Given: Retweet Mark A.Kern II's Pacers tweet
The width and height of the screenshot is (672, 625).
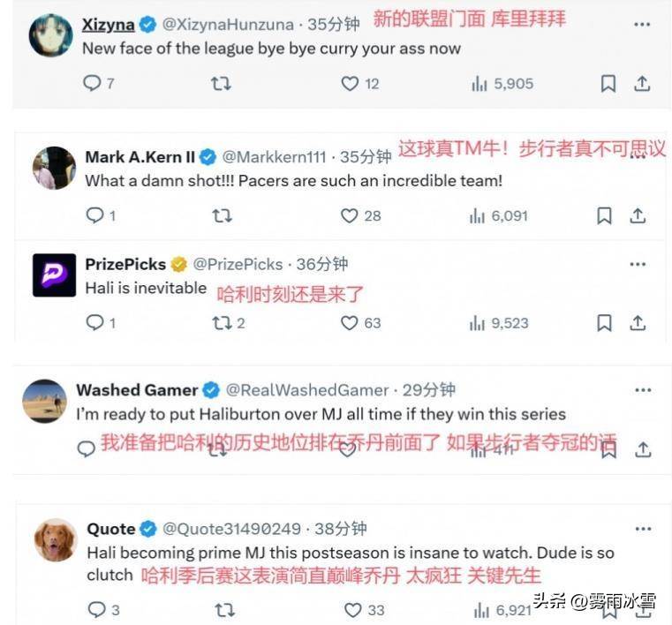Looking at the screenshot, I should pyautogui.click(x=222, y=215).
